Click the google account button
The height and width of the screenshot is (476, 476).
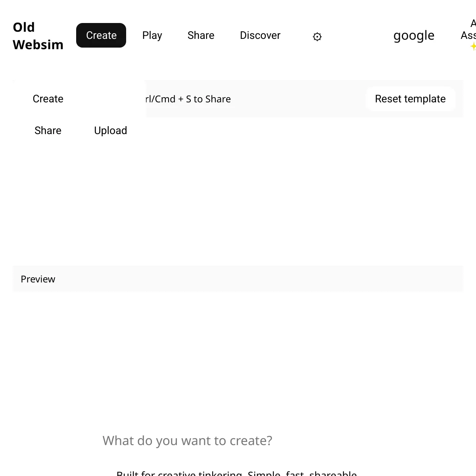414,35
